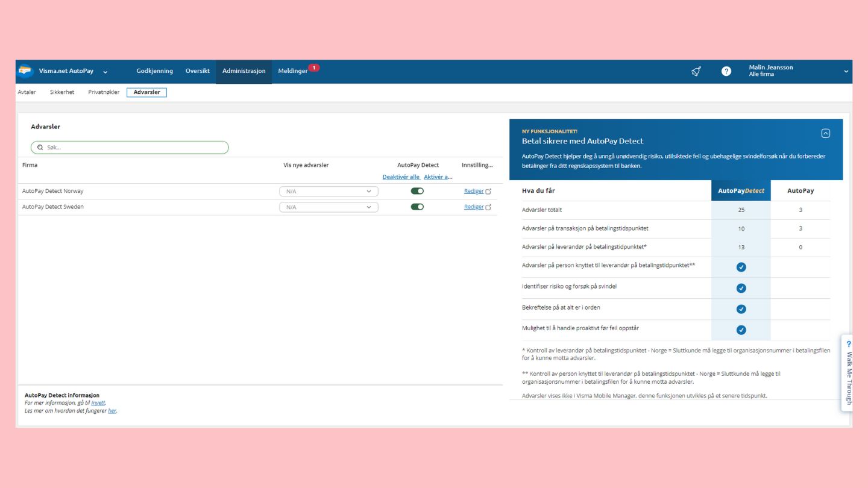Click the checkmark for Mulighet til å handle proaktivt

tap(741, 330)
